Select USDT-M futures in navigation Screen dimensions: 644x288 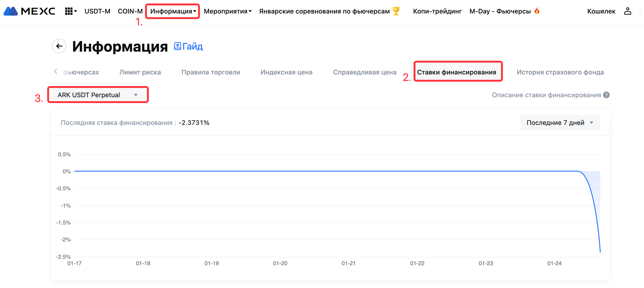coord(97,11)
